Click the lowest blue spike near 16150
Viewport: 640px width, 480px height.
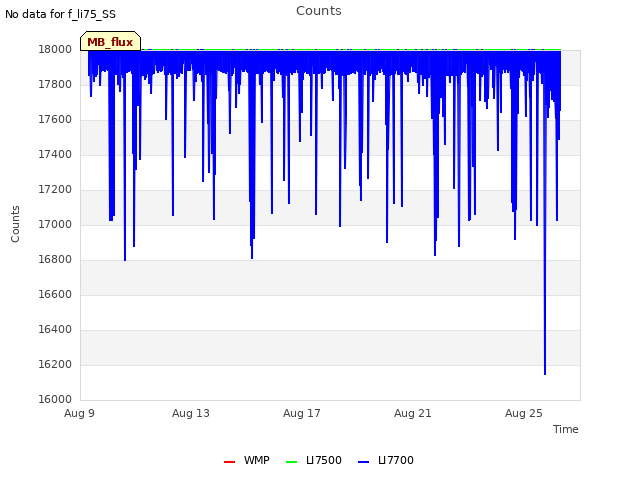[x=545, y=372]
